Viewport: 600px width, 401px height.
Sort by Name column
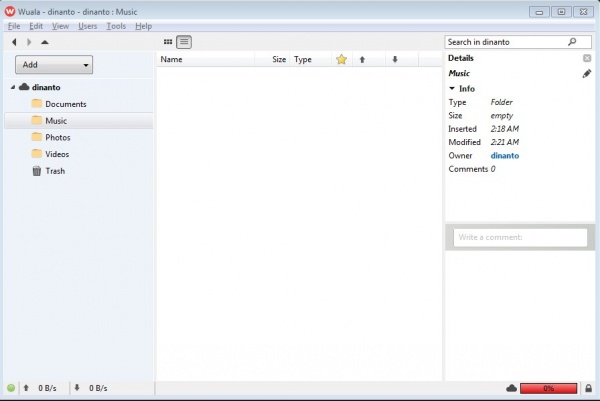(205, 59)
